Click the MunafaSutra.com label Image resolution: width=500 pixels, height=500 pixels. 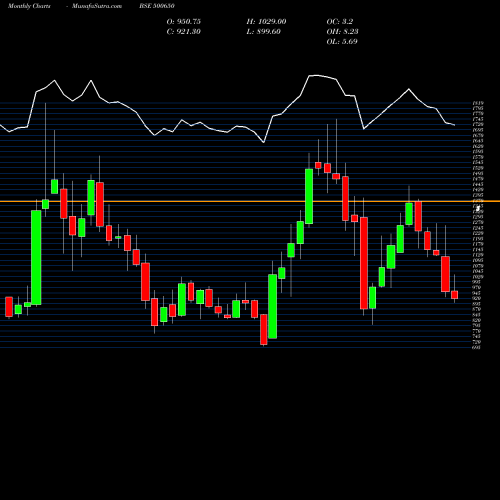click(x=97, y=6)
